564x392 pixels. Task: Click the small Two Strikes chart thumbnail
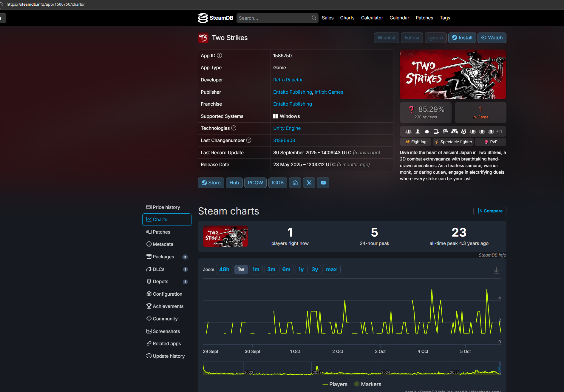click(225, 236)
